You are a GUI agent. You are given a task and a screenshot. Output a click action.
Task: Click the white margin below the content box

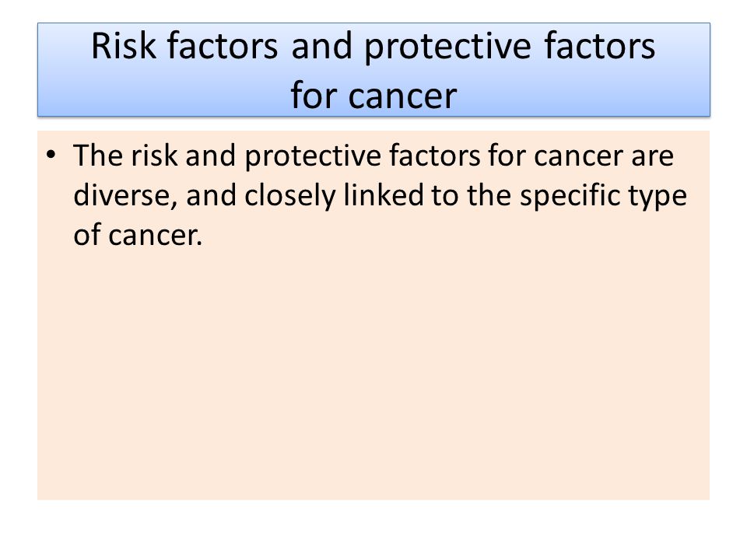pyautogui.click(x=373, y=529)
